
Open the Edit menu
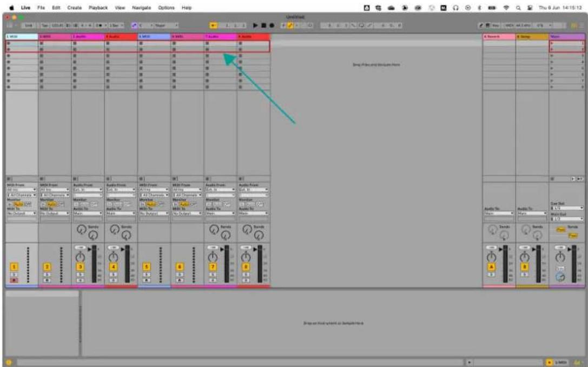[x=56, y=8]
